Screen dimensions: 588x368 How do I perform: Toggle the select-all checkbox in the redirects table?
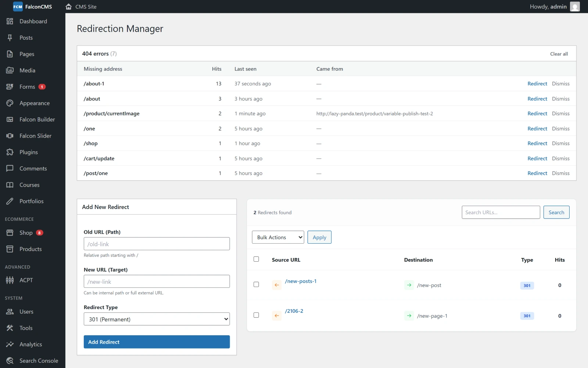(x=256, y=259)
